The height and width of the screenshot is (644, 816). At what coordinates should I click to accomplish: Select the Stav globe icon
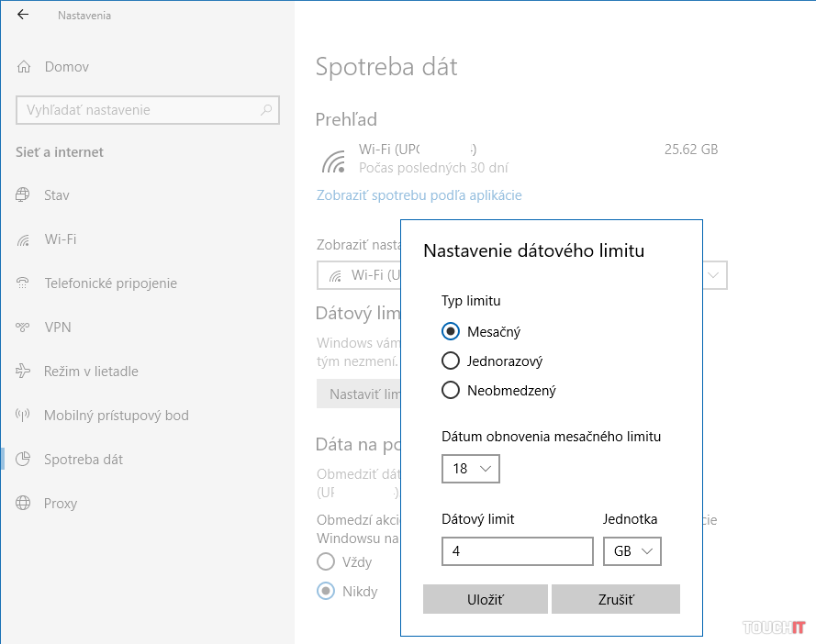(24, 195)
